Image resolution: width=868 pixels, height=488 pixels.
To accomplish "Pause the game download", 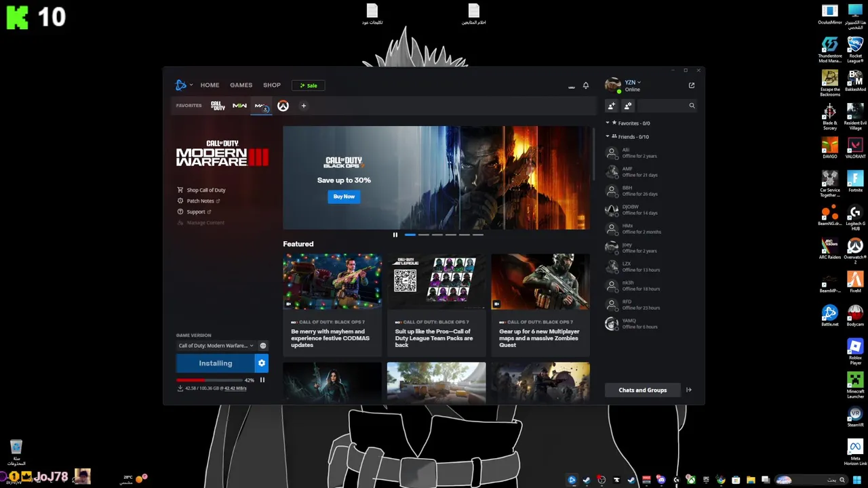I will (x=262, y=380).
